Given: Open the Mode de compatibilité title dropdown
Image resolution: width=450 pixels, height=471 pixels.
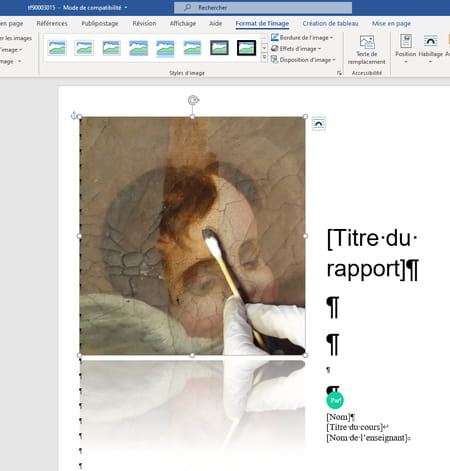Looking at the screenshot, I should (x=95, y=7).
